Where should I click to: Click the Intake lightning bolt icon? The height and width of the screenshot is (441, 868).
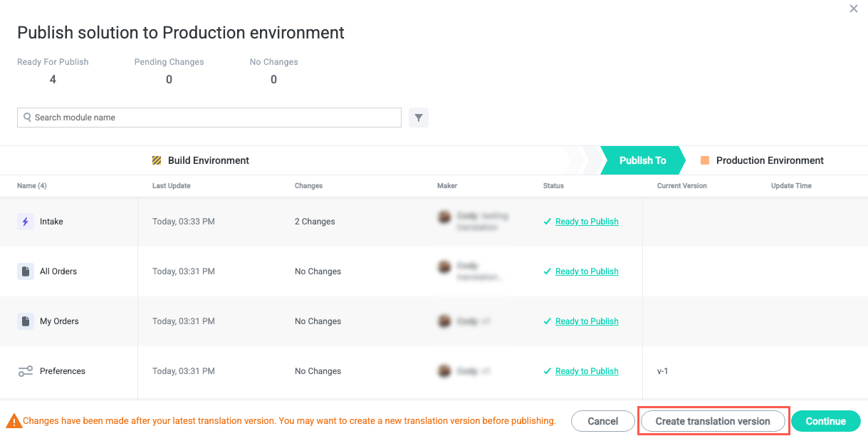pyautogui.click(x=26, y=222)
